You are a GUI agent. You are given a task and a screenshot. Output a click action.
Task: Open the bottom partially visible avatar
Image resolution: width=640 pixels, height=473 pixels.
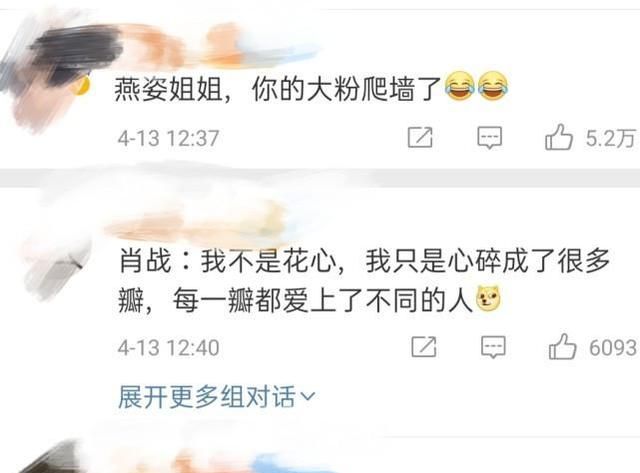(x=49, y=457)
